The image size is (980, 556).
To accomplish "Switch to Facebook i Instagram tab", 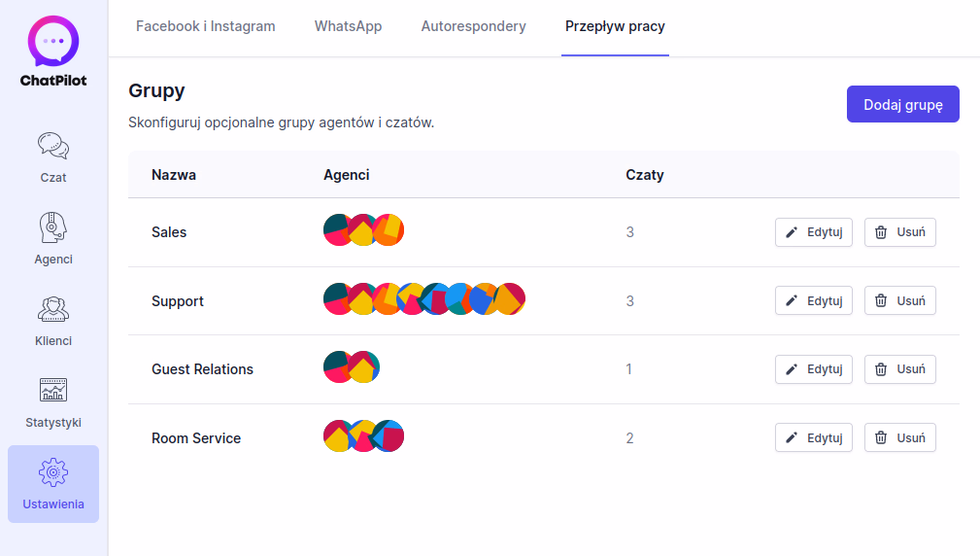I will [x=206, y=26].
